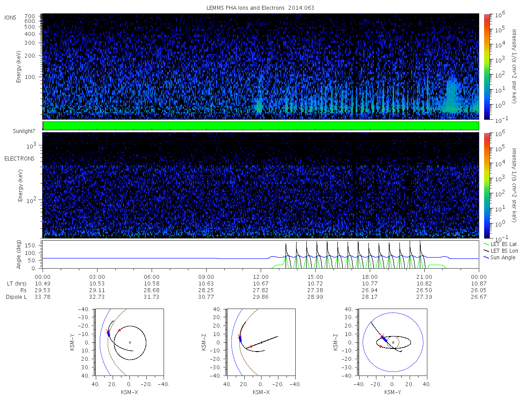Image resolution: width=532 pixels, height=399 pixels.
Task: Click the red dot in KSM-Y/KSM-Z plot
Action: pos(380,346)
